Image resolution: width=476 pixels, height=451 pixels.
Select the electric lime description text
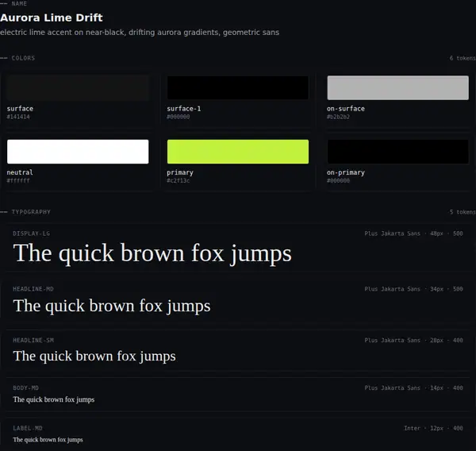pos(140,33)
